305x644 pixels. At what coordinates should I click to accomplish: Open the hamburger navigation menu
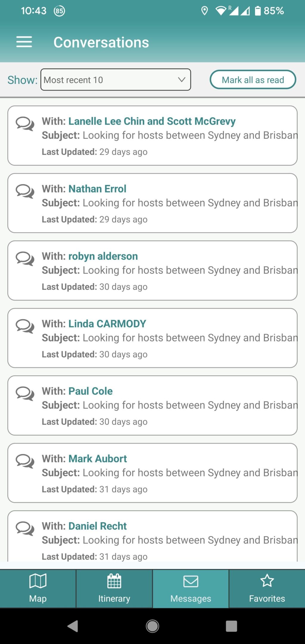pos(24,42)
